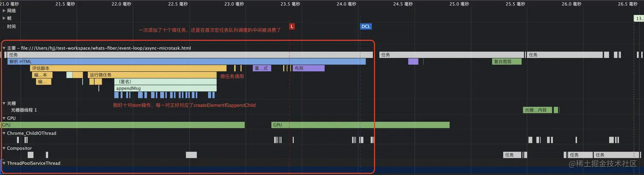Select the first long 任务 bar
The image size is (644, 175).
pyautogui.click(x=190, y=55)
